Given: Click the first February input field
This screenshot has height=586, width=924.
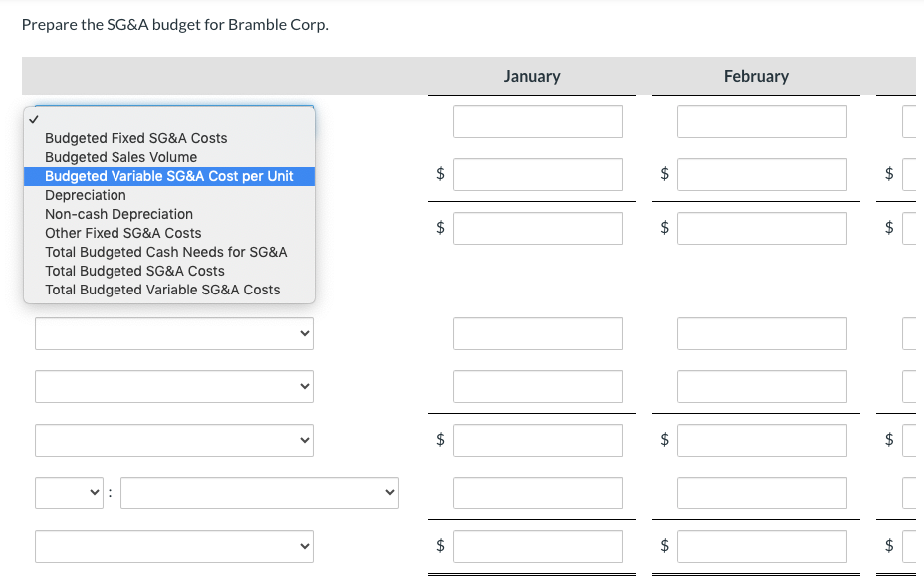Looking at the screenshot, I should 762,121.
